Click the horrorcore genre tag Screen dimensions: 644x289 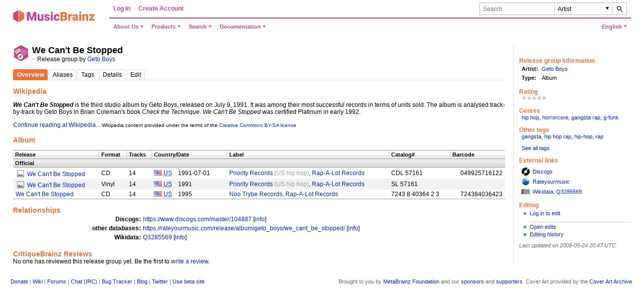555,117
